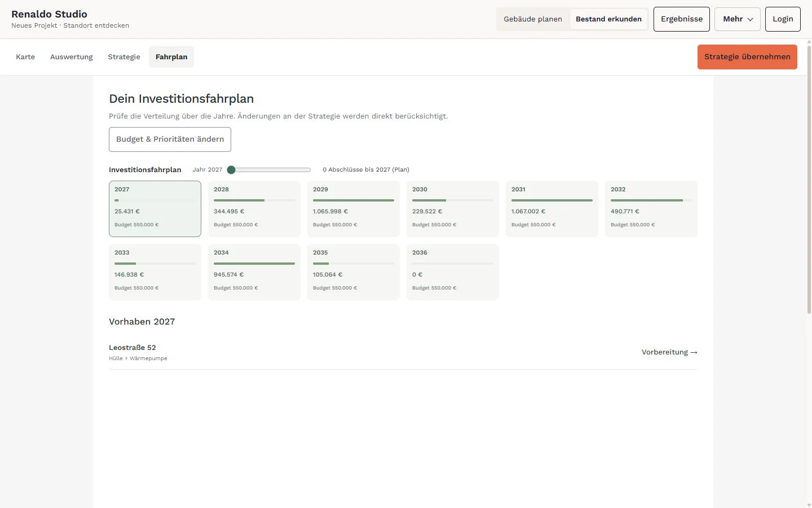Open the 2032 year card
The height and width of the screenshot is (508, 812).
pyautogui.click(x=651, y=209)
